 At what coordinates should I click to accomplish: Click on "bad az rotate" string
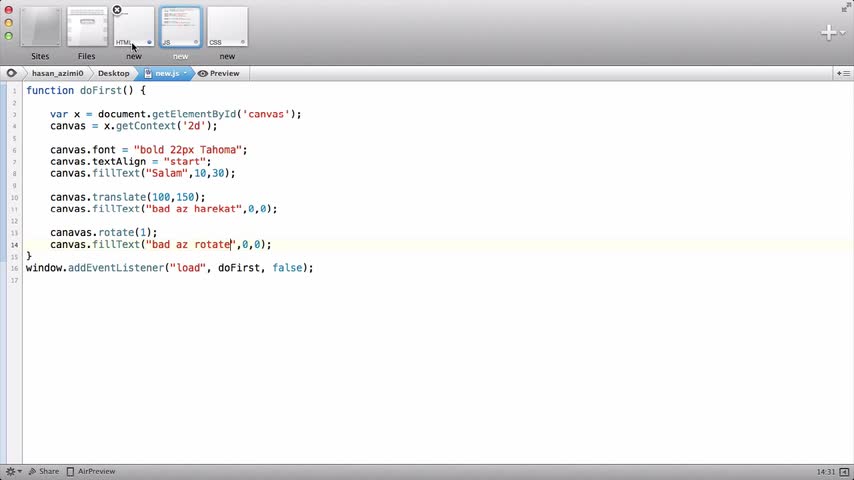(191, 245)
